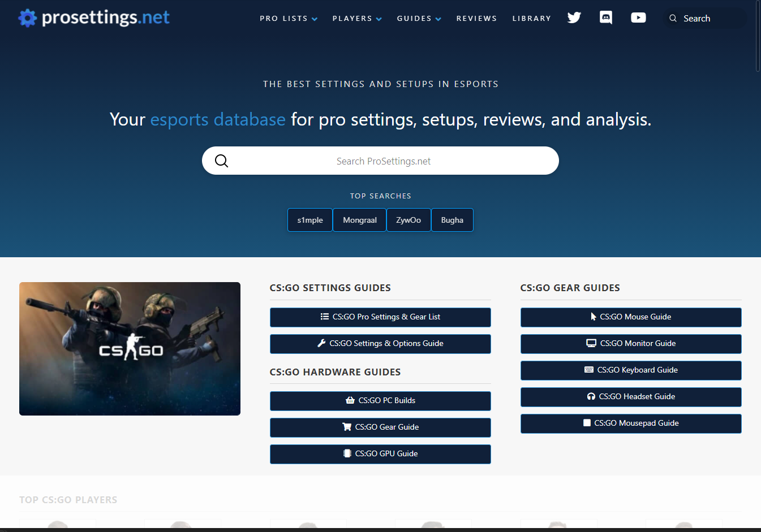Select the Mongraal top search
Viewport: 761px width, 532px height.
click(x=360, y=220)
